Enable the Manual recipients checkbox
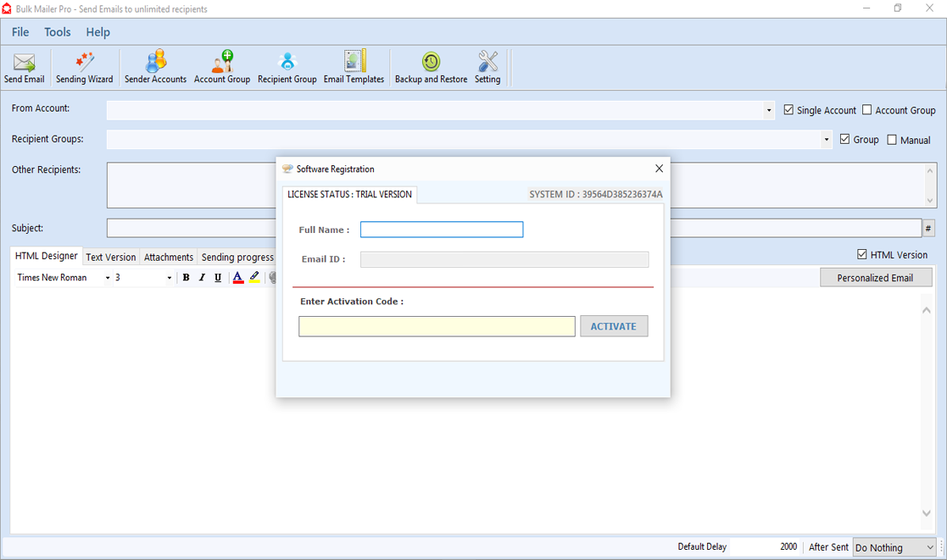Image resolution: width=947 pixels, height=560 pixels. [x=891, y=140]
